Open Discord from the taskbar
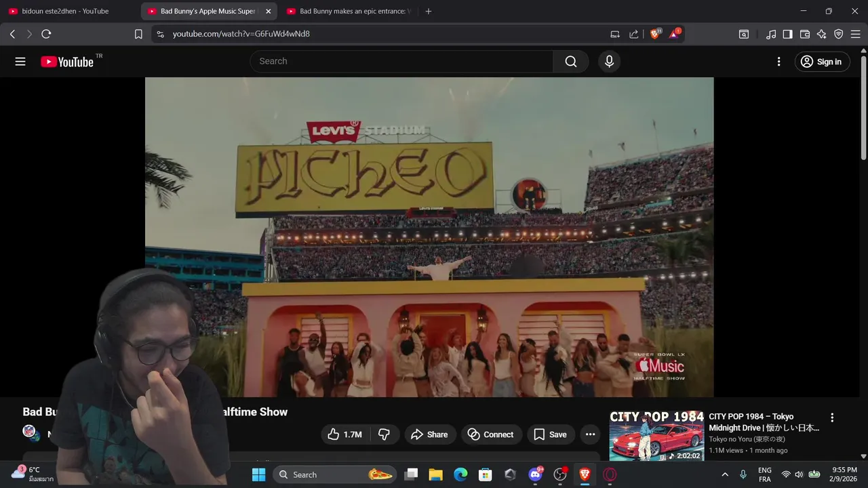This screenshot has width=868, height=488. tap(535, 474)
